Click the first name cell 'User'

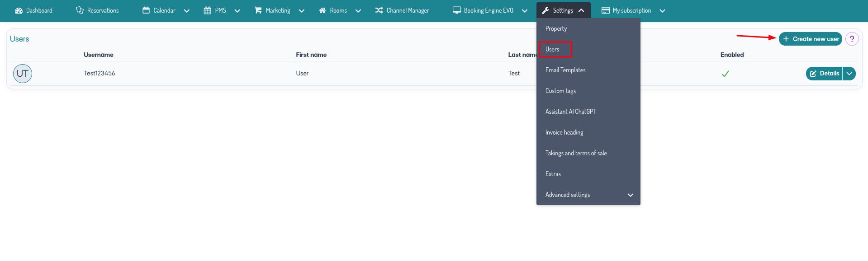[302, 73]
